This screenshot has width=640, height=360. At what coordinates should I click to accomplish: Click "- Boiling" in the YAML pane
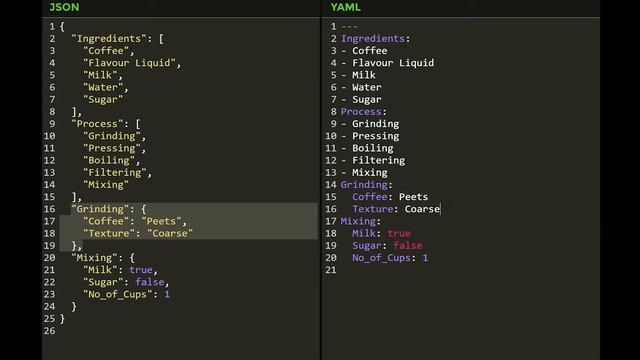(367, 149)
